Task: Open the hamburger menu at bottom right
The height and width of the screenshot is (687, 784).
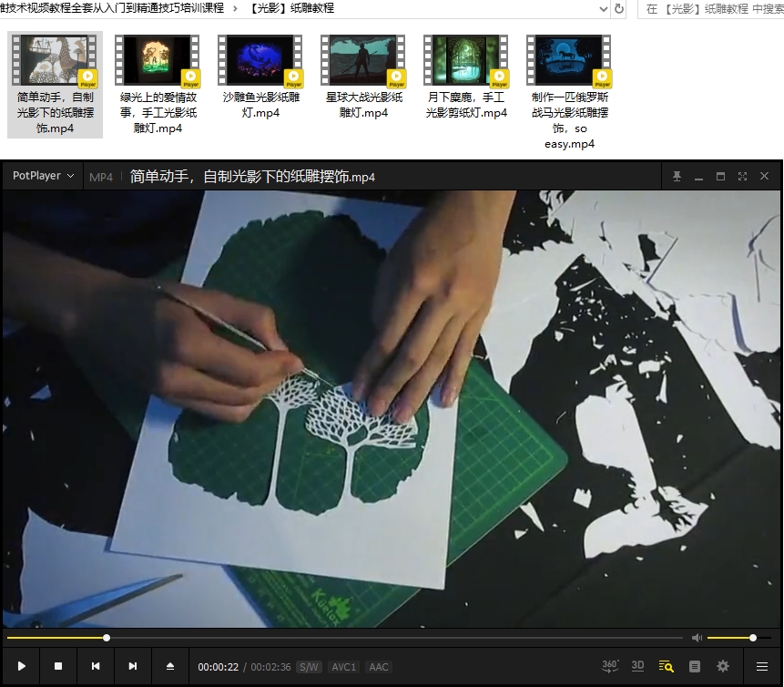Action: pyautogui.click(x=762, y=666)
